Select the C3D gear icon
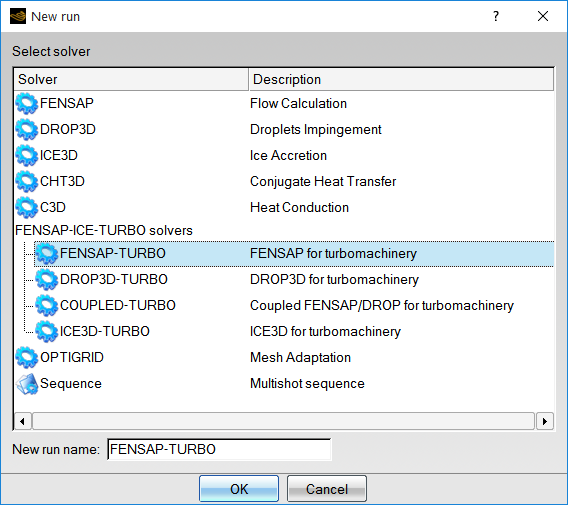Screen dimensions: 568x505 (27, 208)
